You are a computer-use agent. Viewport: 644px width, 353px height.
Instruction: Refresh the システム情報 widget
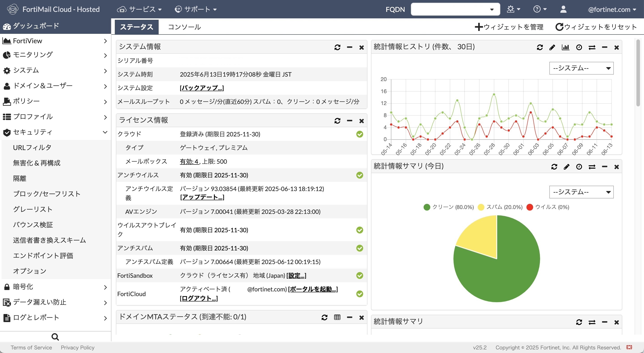337,47
